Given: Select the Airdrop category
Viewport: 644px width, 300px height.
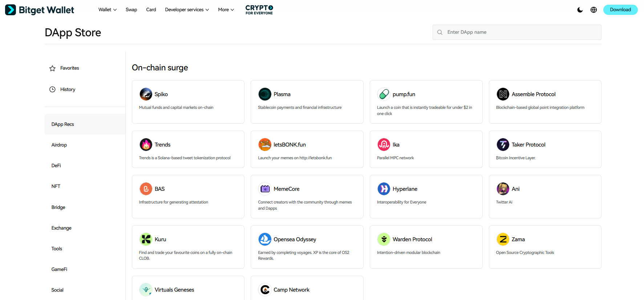Looking at the screenshot, I should (x=59, y=145).
